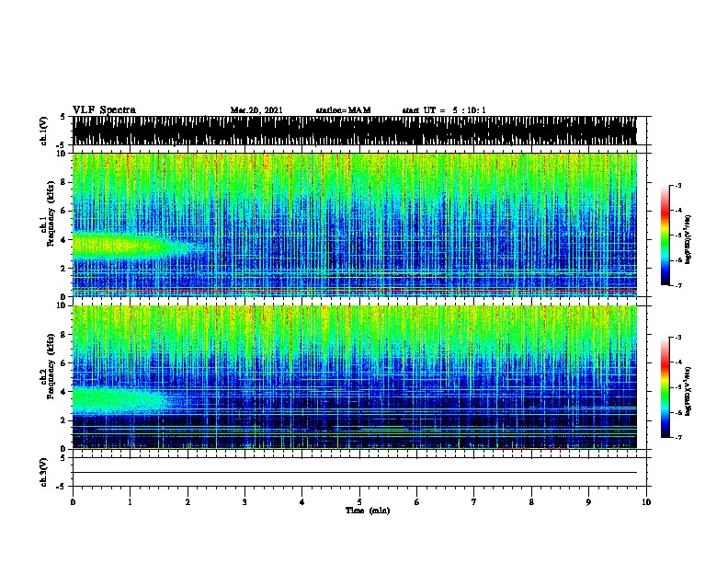Click tick label "3" on the time axis
Viewport: 728px width, 563px height.
point(245,502)
